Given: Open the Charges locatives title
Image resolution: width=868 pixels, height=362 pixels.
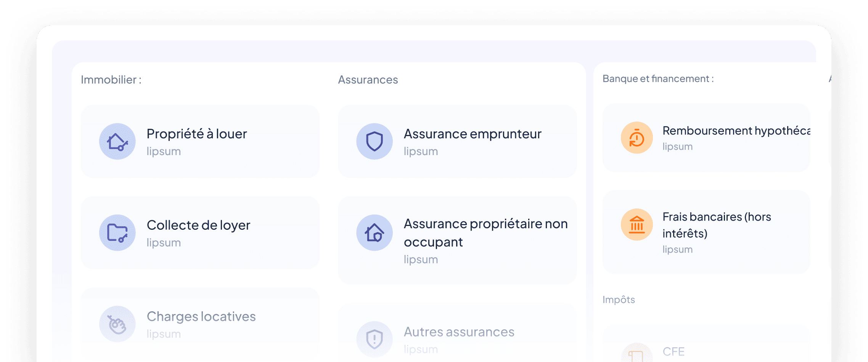Looking at the screenshot, I should point(201,317).
